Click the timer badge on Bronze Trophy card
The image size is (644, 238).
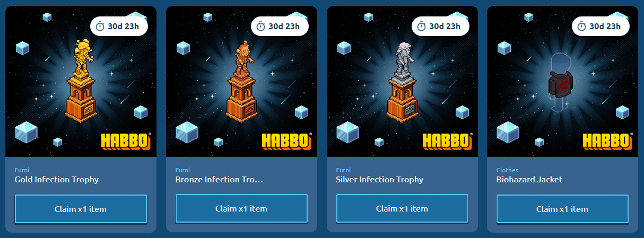point(280,26)
